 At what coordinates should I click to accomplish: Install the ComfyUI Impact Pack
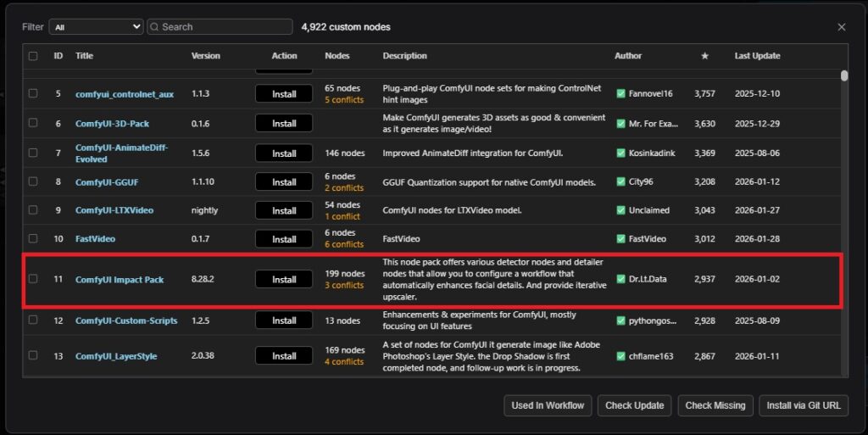coord(284,279)
